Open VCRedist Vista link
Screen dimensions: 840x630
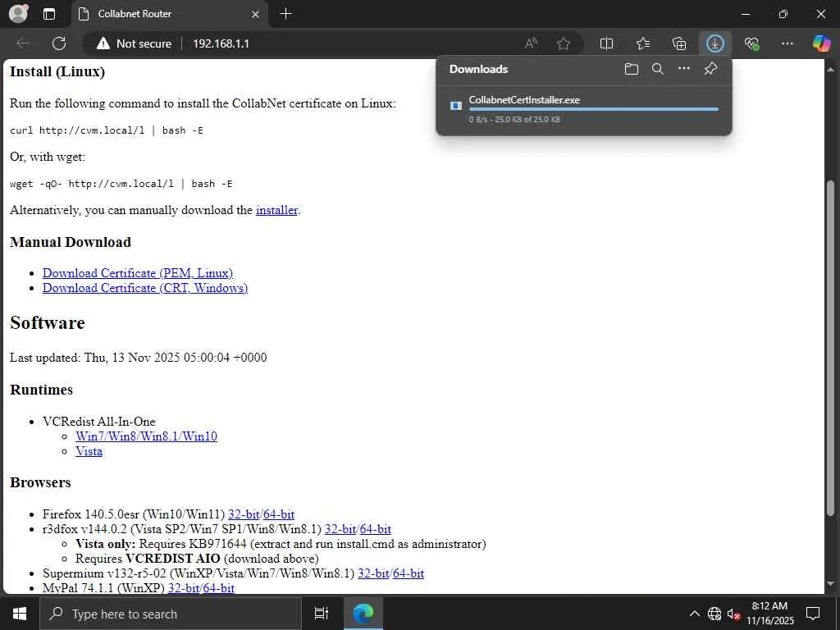point(89,452)
